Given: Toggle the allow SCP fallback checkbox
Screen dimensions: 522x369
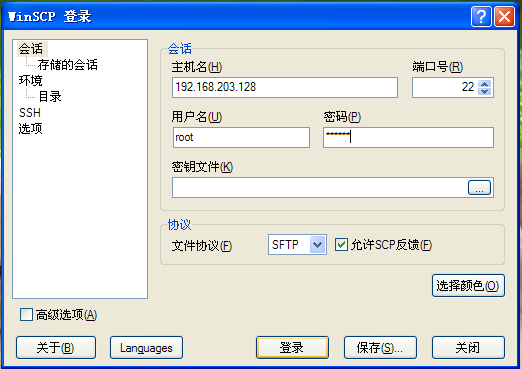Looking at the screenshot, I should tap(341, 245).
